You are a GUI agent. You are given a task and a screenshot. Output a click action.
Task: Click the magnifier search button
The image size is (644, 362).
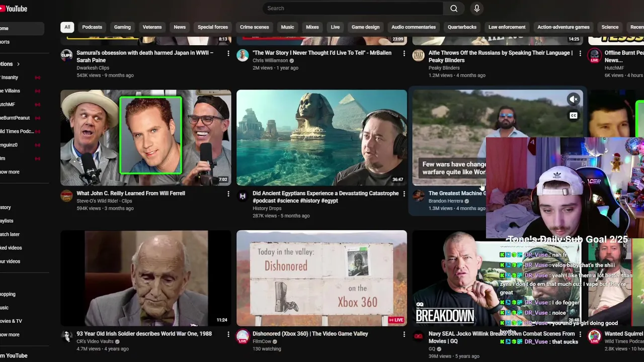[x=454, y=8]
